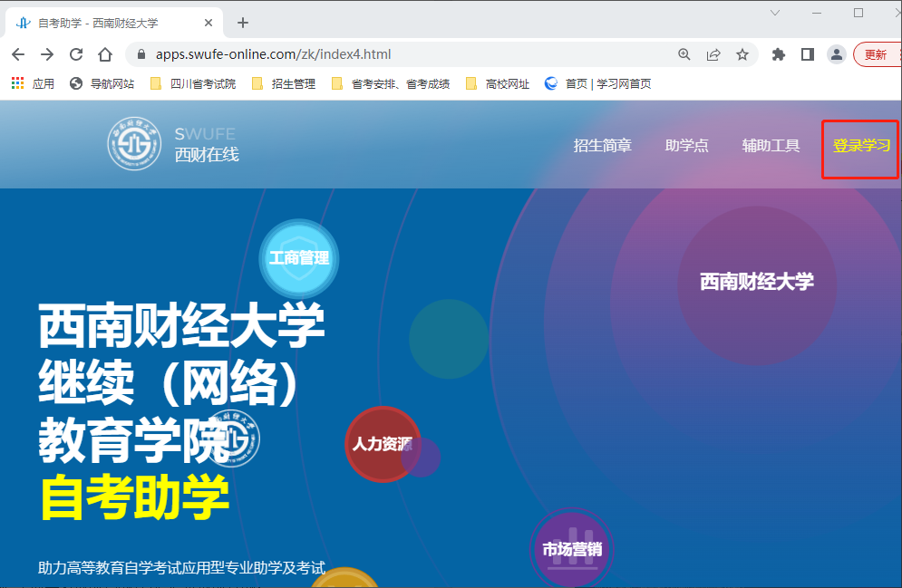This screenshot has height=588, width=902.
Task: Click the zoom magnifier icon in address bar
Action: [x=684, y=54]
